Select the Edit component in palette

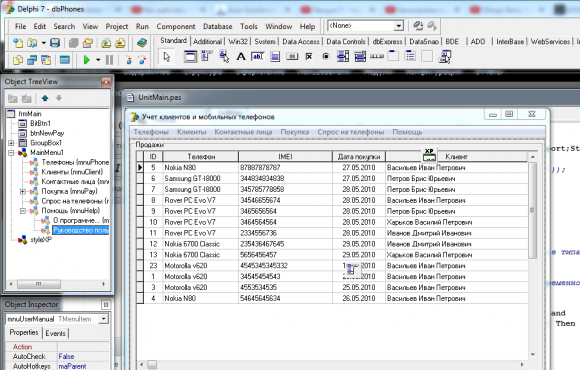click(257, 57)
